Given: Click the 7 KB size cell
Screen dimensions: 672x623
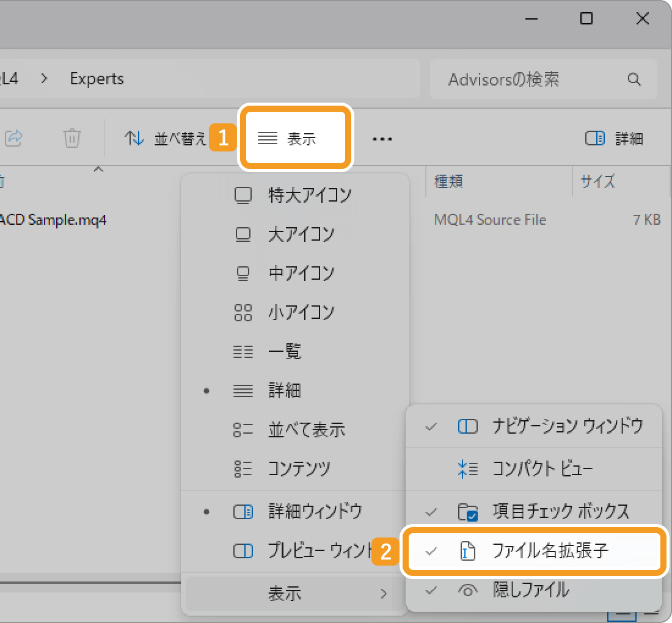Looking at the screenshot, I should pyautogui.click(x=647, y=220).
